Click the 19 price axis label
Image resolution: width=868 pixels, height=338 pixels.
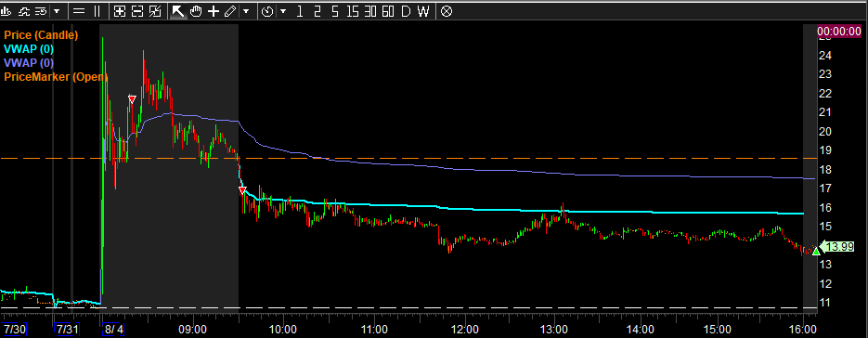(x=824, y=150)
